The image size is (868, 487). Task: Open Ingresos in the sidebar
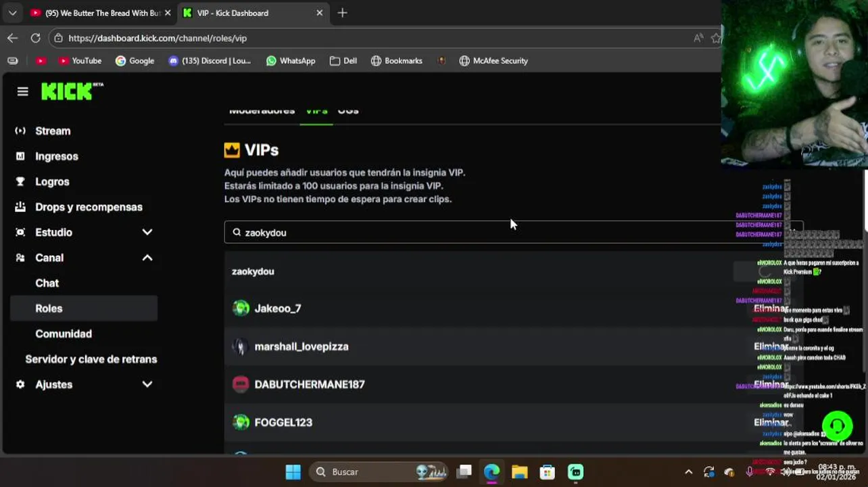click(x=57, y=156)
